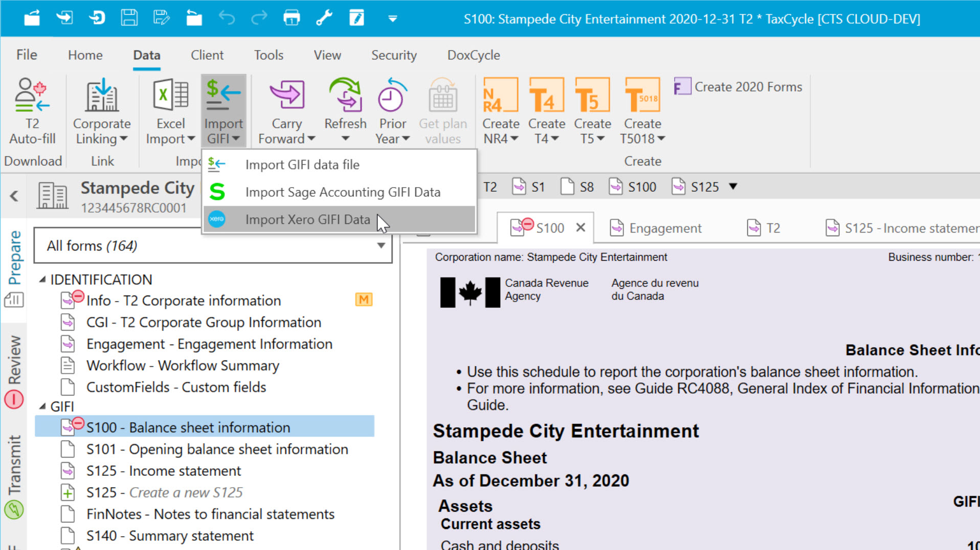Screen dimensions: 980x550
Task: Click the M badge on Info row
Action: (364, 300)
